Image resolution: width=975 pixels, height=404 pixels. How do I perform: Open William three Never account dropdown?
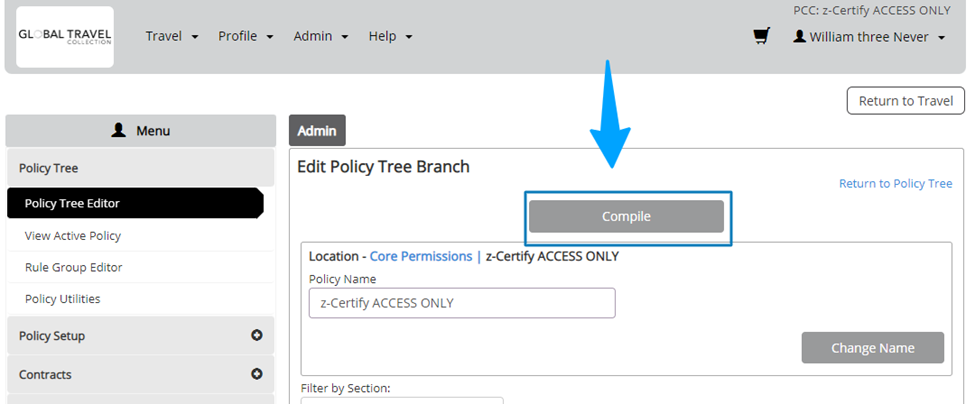point(869,37)
